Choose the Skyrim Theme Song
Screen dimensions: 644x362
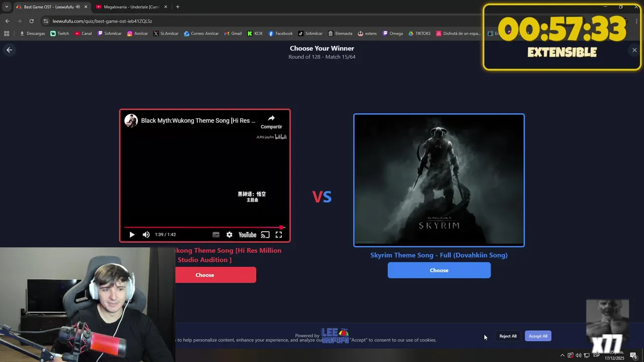(439, 270)
